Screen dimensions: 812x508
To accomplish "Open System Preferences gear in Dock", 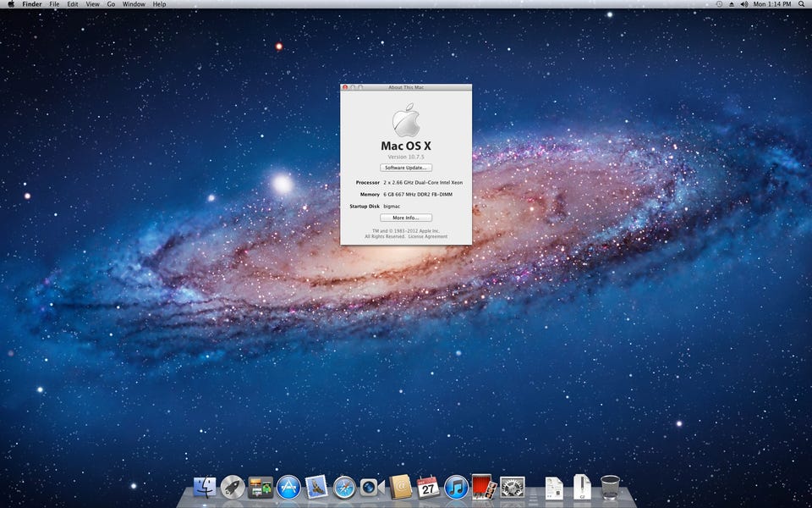I will coord(512,487).
